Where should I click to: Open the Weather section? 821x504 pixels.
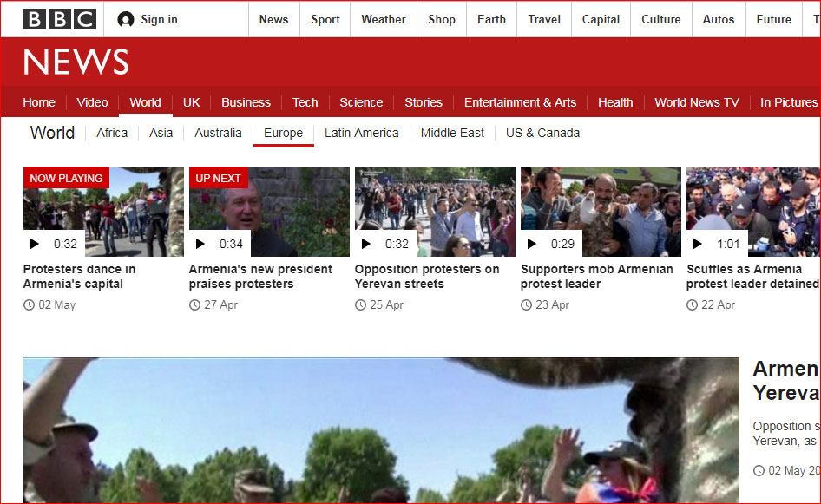coord(384,19)
